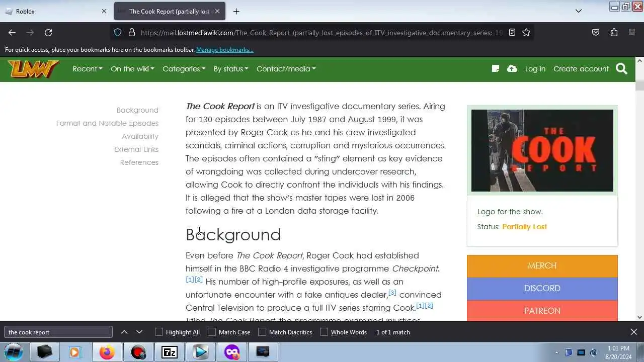
Task: Find previous match arrow
Action: click(124, 332)
